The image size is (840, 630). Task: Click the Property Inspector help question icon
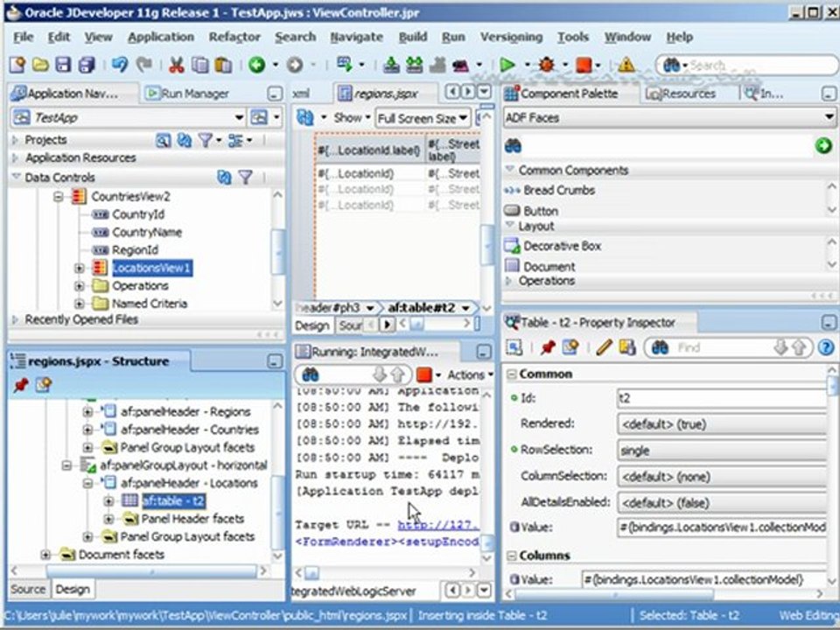click(825, 347)
